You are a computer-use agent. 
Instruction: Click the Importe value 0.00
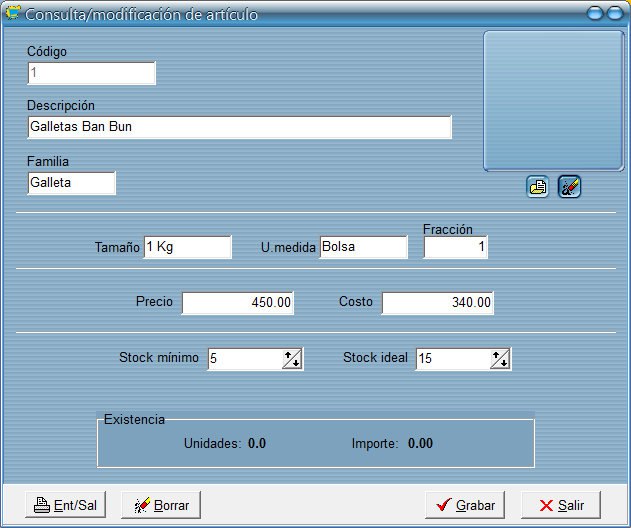(x=421, y=443)
